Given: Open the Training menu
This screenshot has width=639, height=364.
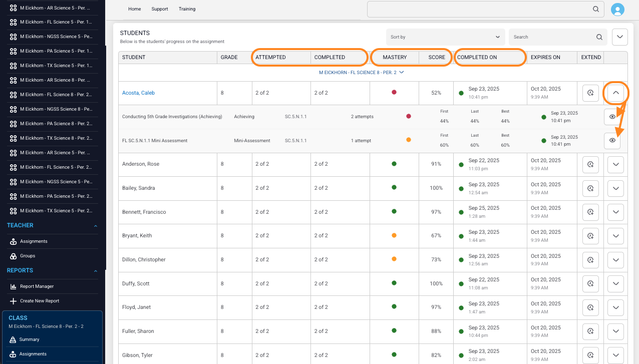Looking at the screenshot, I should point(187,9).
